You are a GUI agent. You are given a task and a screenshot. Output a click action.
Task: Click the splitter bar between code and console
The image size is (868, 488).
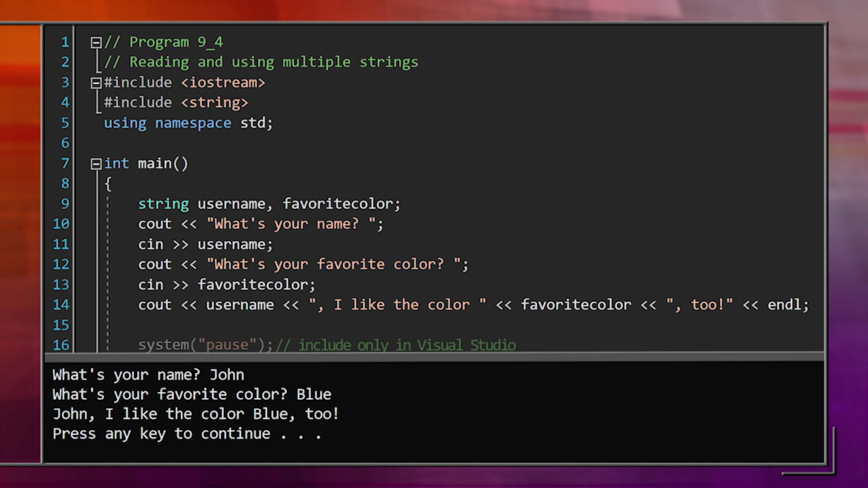pos(434,357)
